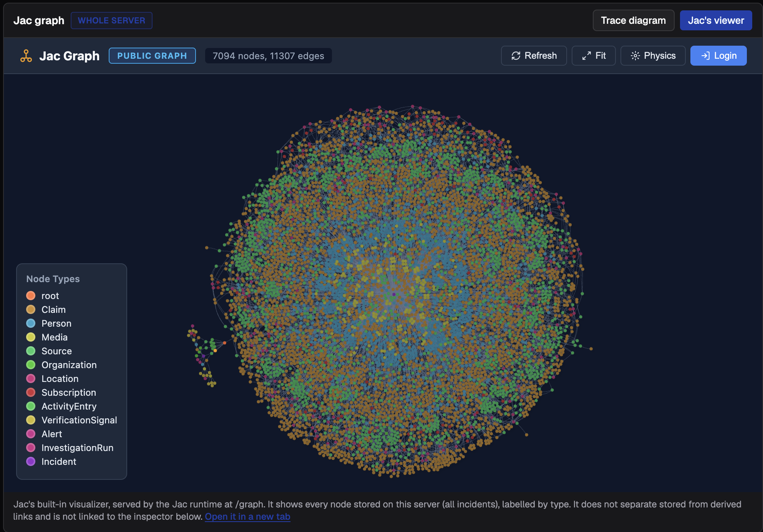Click the Location legend dot
Screen dimensions: 763x532
31,378
